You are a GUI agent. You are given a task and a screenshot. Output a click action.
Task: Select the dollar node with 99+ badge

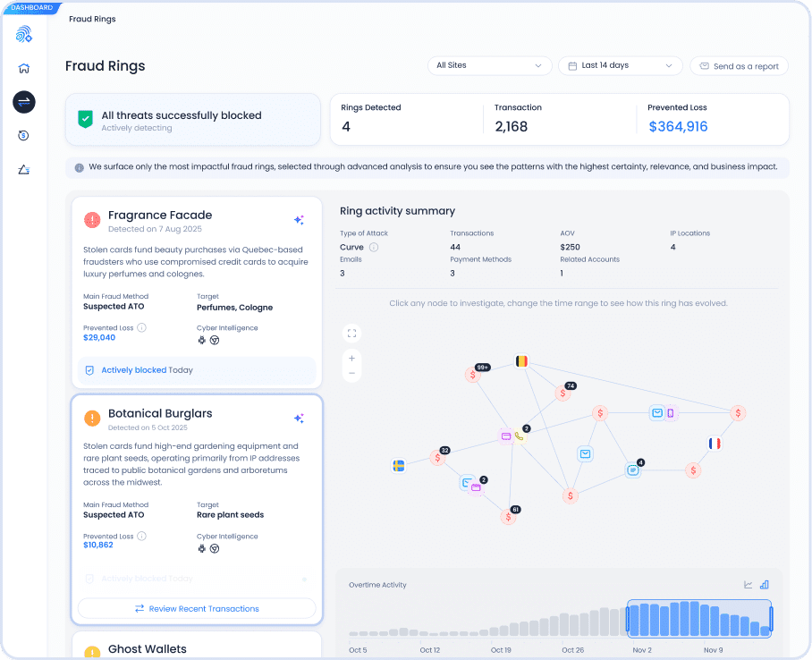coord(473,374)
